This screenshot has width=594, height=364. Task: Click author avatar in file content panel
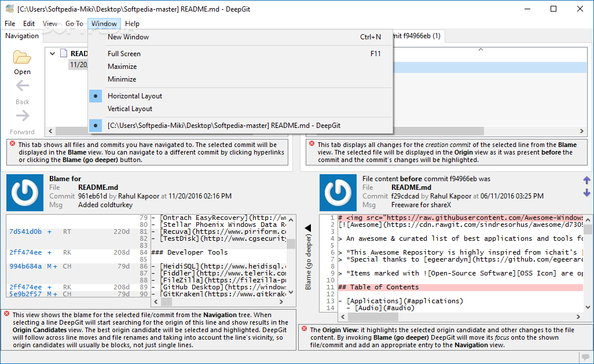click(x=338, y=192)
